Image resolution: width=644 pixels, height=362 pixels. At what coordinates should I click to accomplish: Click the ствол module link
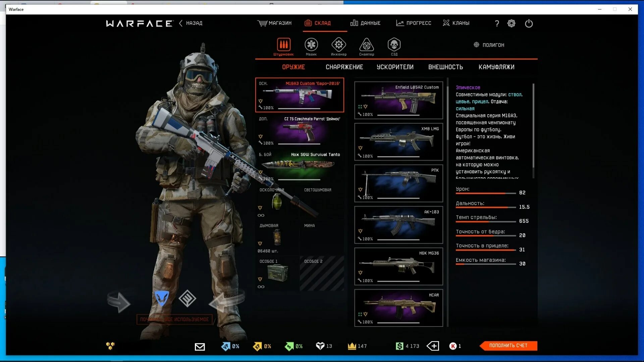pos(515,95)
